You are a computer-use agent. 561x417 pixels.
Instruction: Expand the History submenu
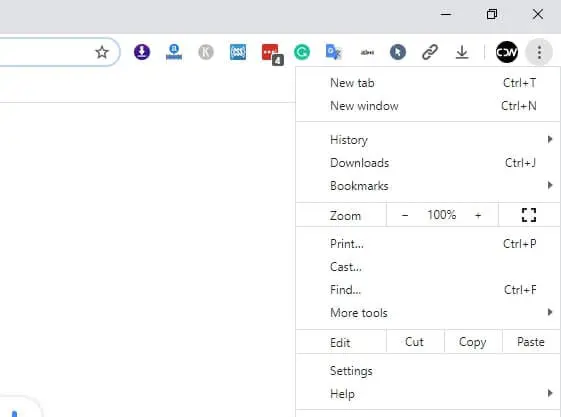pos(428,139)
